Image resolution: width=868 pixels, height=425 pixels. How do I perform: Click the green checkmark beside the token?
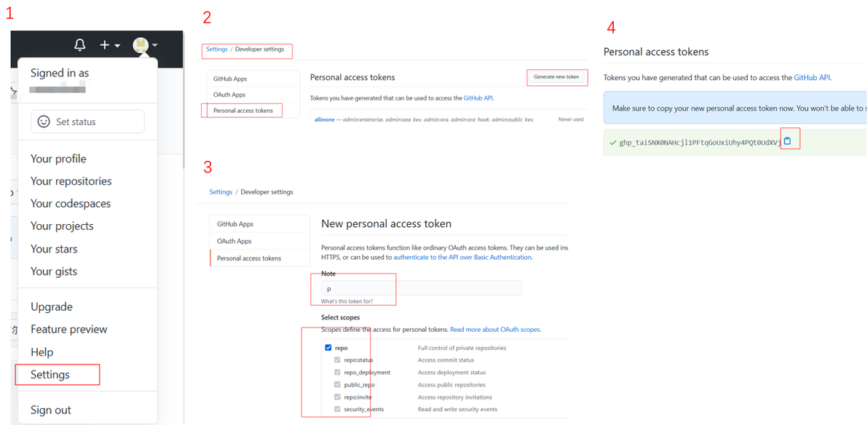pos(612,143)
